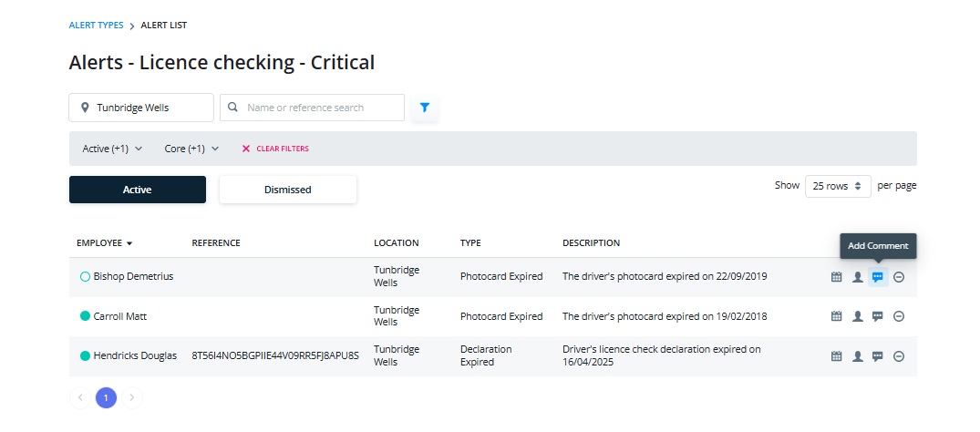980x432 pixels.
Task: Dismiss the Bishop Demetrius alert icon
Action: tap(899, 277)
